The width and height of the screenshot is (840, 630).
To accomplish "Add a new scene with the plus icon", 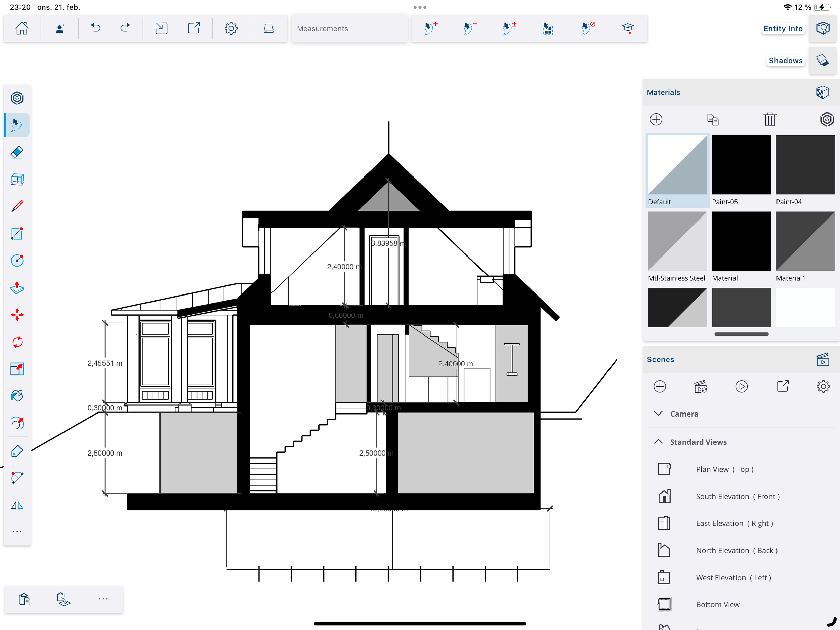I will pos(660,386).
